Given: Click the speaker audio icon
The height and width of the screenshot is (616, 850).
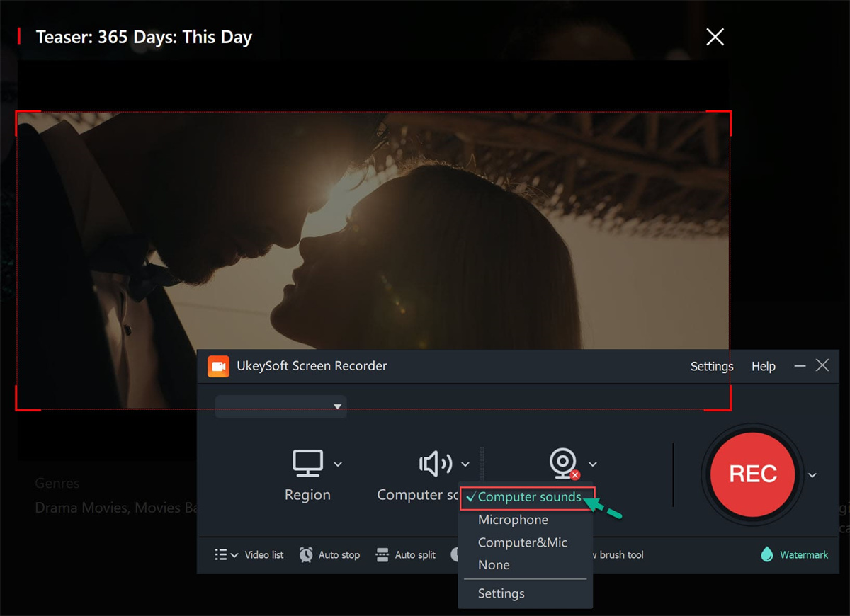Looking at the screenshot, I should (435, 464).
